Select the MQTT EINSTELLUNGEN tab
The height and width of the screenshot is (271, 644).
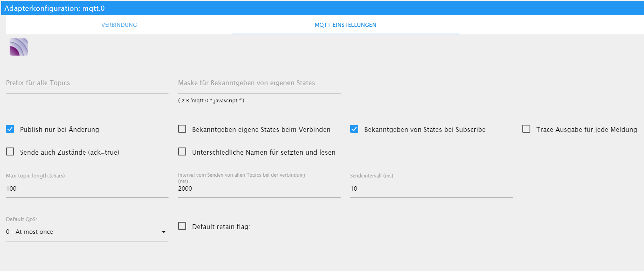[345, 25]
